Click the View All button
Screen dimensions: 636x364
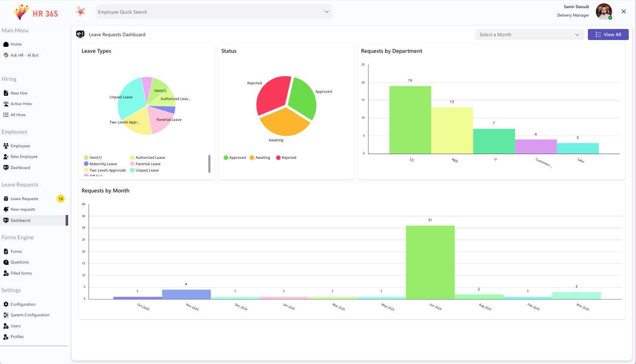pyautogui.click(x=608, y=34)
